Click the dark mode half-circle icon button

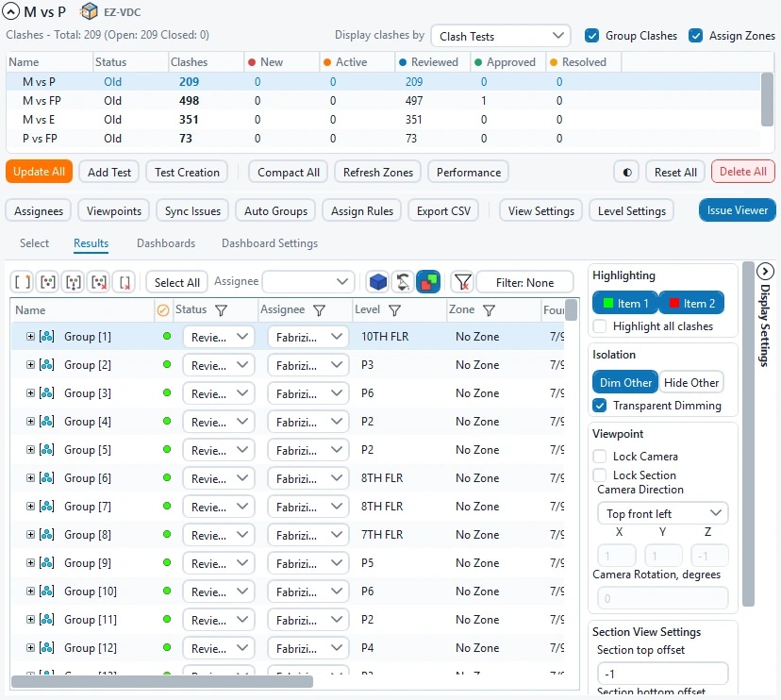[627, 173]
